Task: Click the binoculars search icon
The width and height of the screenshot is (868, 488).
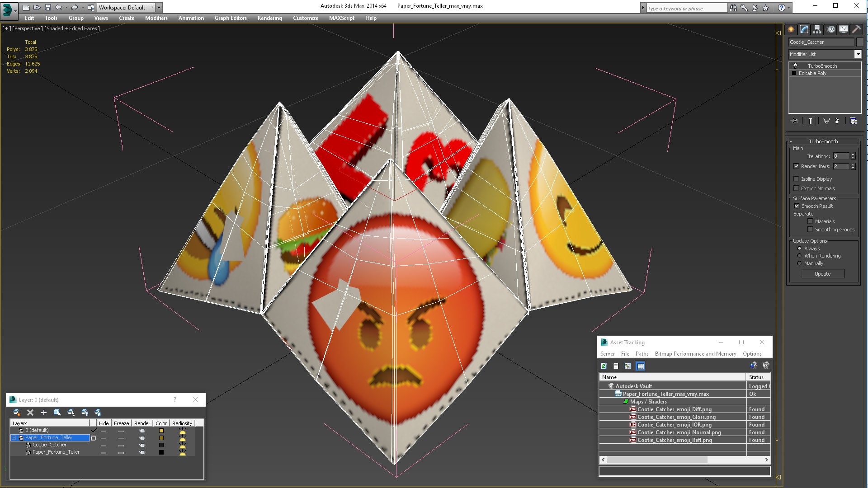Action: (x=733, y=8)
